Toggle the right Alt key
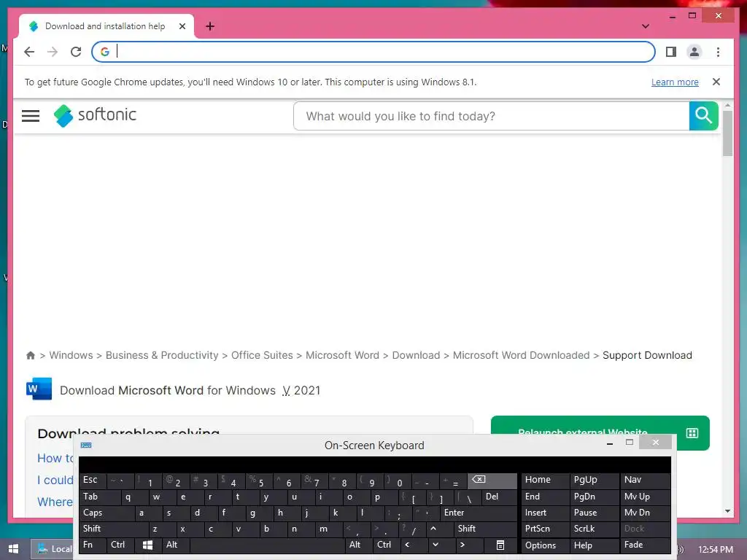 coord(359,545)
